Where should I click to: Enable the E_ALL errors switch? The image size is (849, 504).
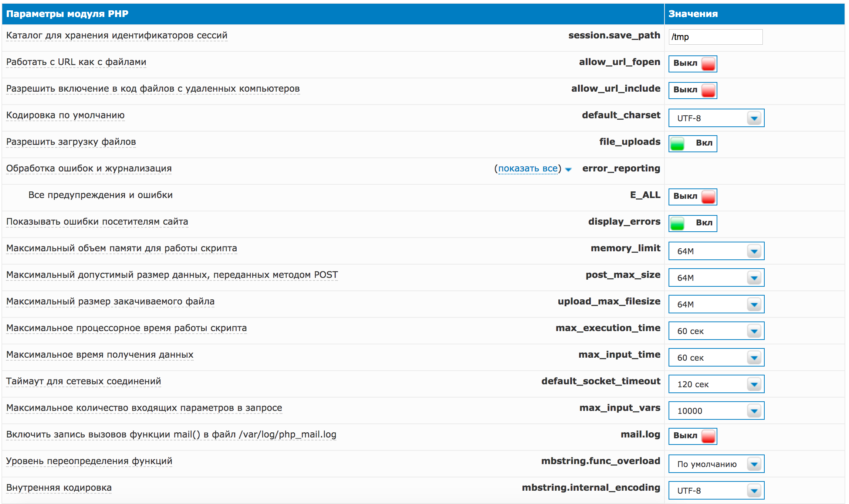[x=692, y=197]
